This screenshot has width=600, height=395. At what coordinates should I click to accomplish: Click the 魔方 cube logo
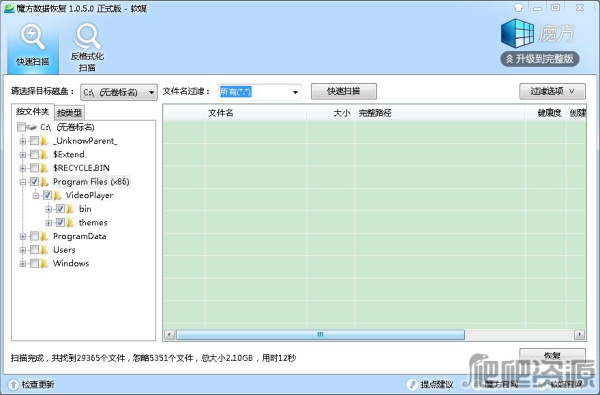(517, 33)
